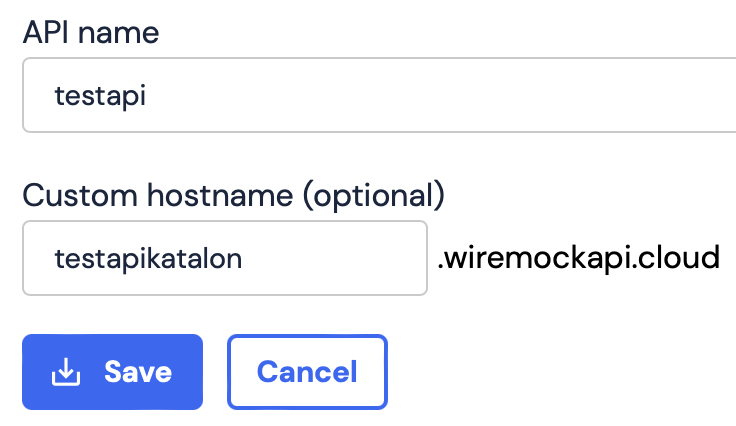Focus the API name input field
This screenshot has width=736, height=426.
pyautogui.click(x=400, y=95)
